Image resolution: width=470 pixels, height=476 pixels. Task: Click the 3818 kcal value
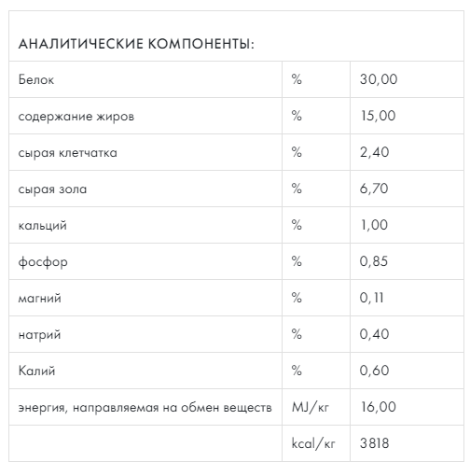tap(374, 443)
